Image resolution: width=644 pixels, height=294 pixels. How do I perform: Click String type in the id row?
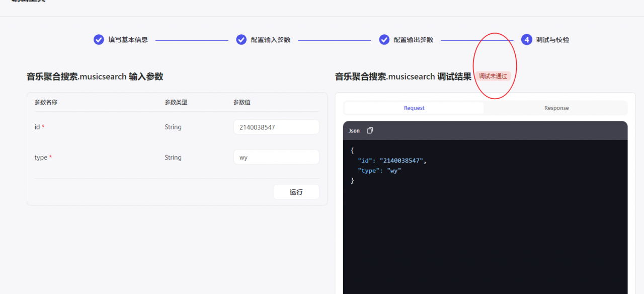[173, 127]
